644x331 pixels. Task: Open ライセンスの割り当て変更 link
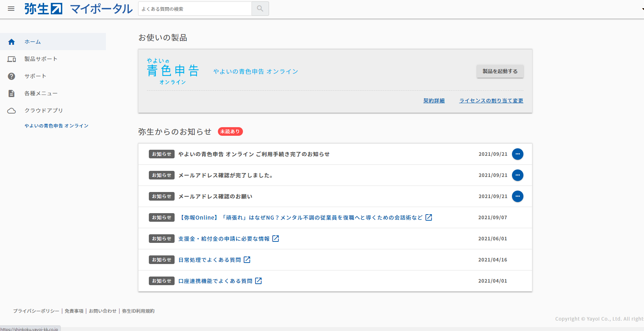491,101
